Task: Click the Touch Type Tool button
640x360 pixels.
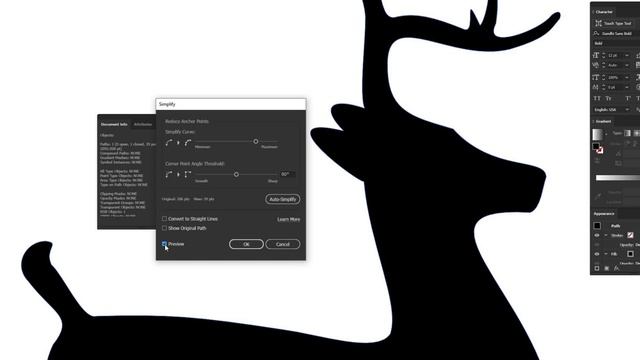Action: click(614, 24)
